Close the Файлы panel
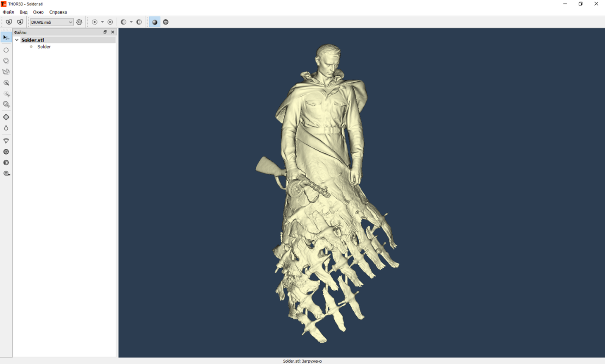The height and width of the screenshot is (364, 605). 113,32
